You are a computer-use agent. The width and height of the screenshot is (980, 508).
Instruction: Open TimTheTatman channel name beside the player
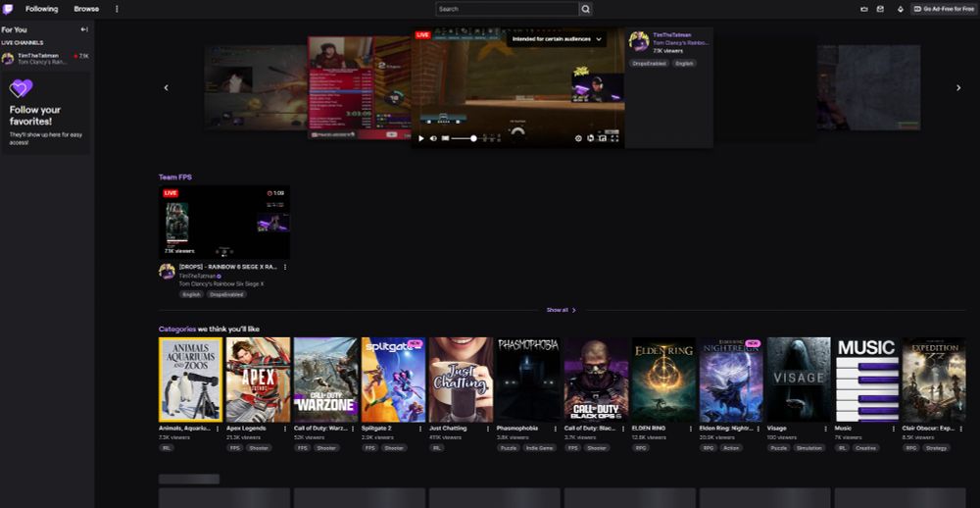click(x=672, y=35)
